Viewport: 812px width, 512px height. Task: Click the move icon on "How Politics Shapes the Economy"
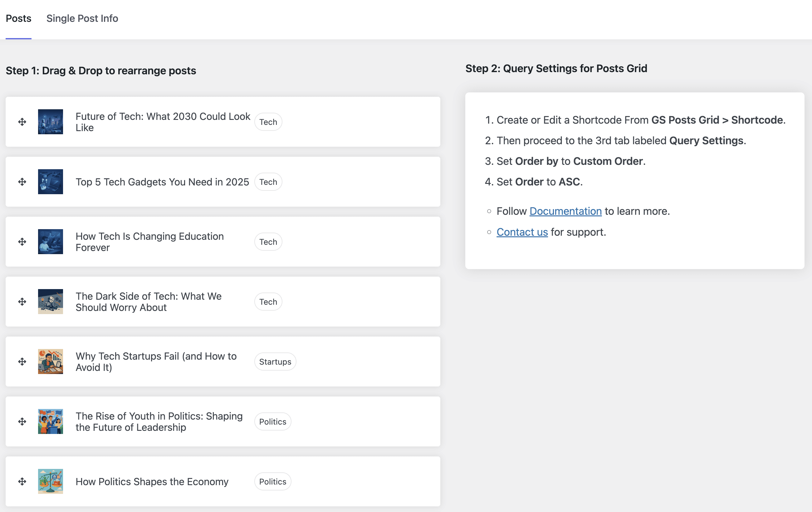click(x=22, y=481)
